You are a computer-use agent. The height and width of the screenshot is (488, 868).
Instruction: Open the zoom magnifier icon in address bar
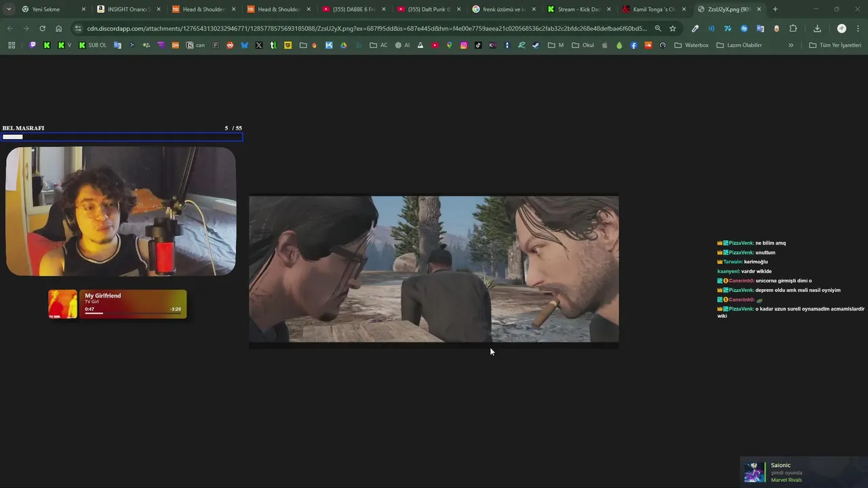coord(658,28)
